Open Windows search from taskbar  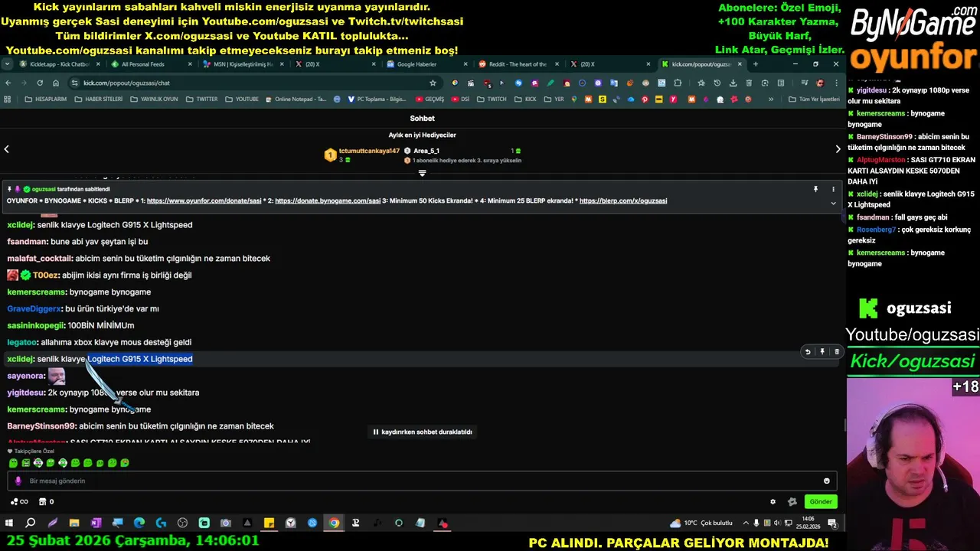[x=31, y=523]
